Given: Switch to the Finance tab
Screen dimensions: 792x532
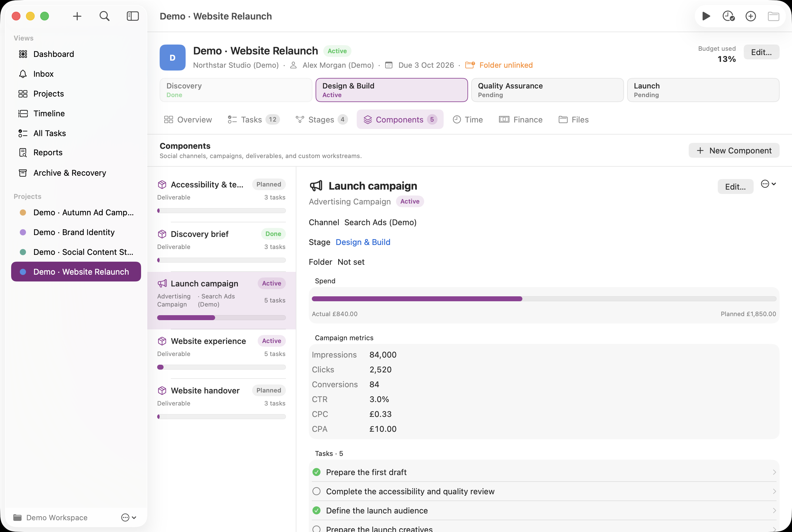Looking at the screenshot, I should (521, 119).
